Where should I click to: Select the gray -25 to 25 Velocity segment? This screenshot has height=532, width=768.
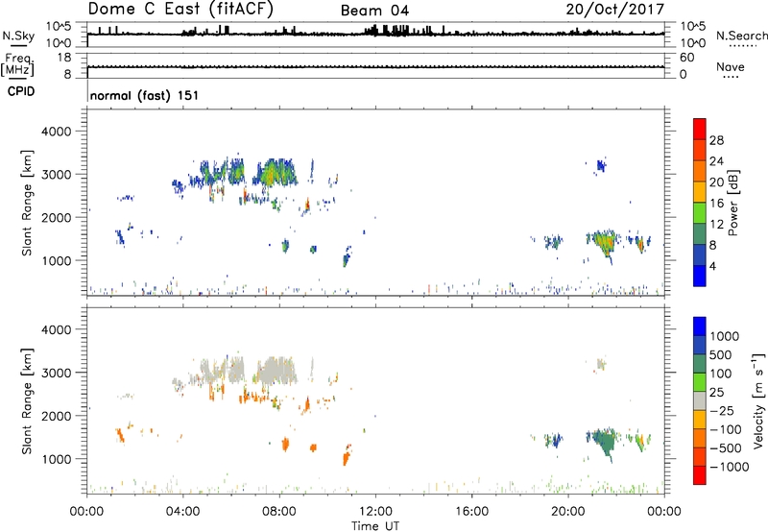[x=700, y=400]
